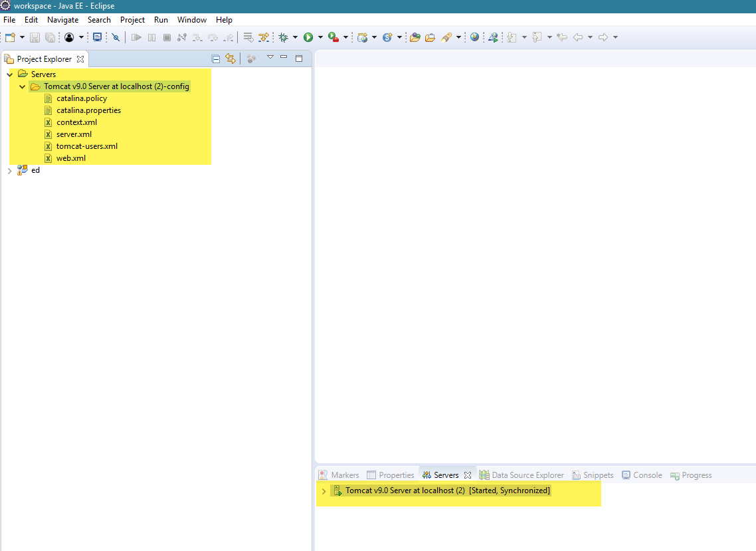
Task: Open the Window menu
Action: (x=192, y=20)
